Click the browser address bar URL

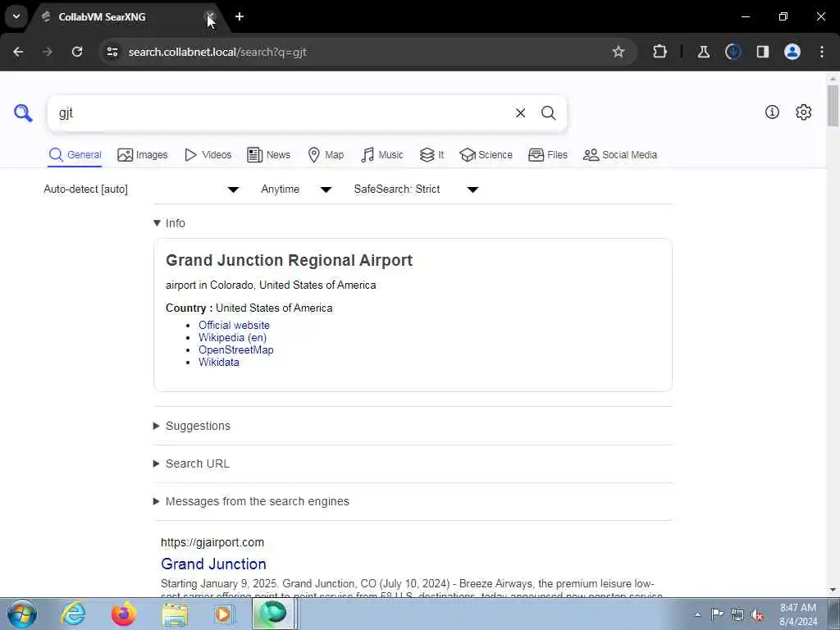click(217, 52)
